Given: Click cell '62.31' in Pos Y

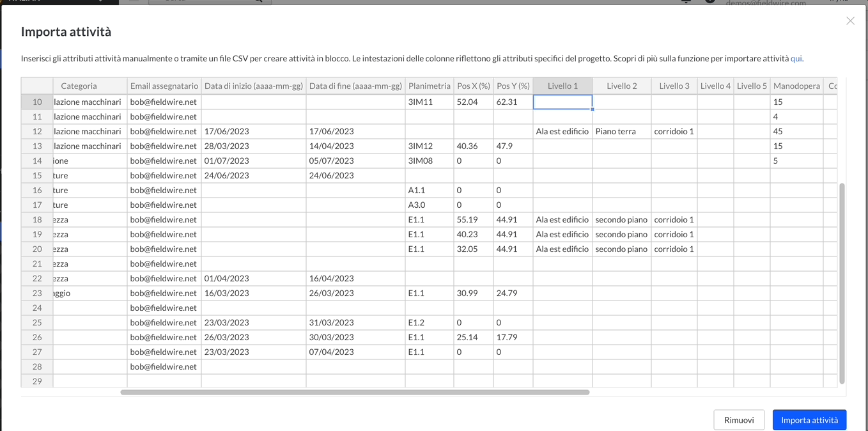Looking at the screenshot, I should click(x=513, y=102).
